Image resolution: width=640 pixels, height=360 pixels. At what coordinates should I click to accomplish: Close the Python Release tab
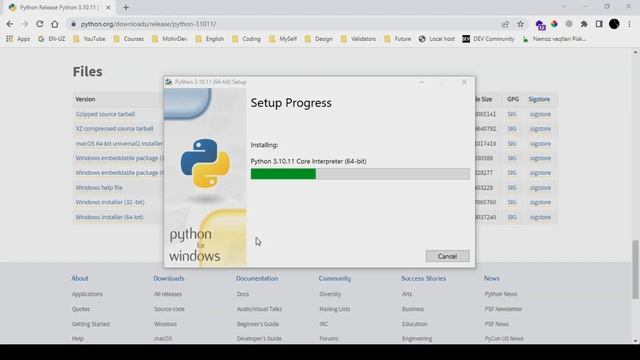(108, 7)
